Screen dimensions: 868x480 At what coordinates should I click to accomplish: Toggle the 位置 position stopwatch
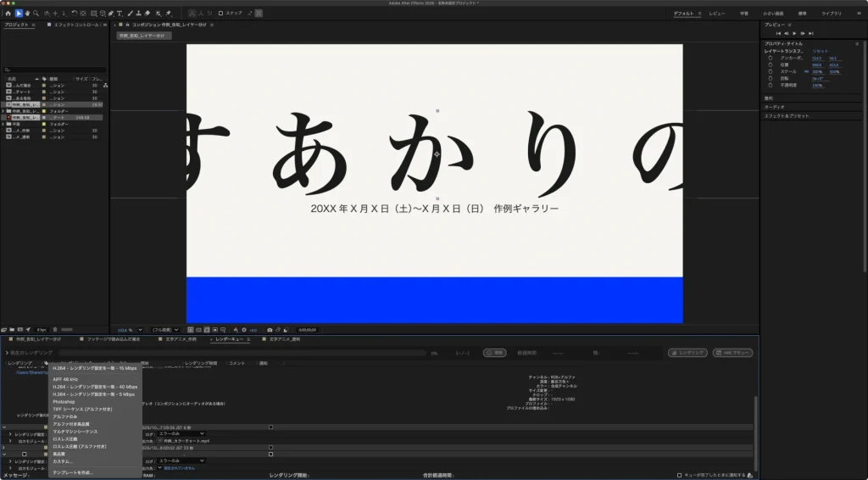[x=770, y=64]
